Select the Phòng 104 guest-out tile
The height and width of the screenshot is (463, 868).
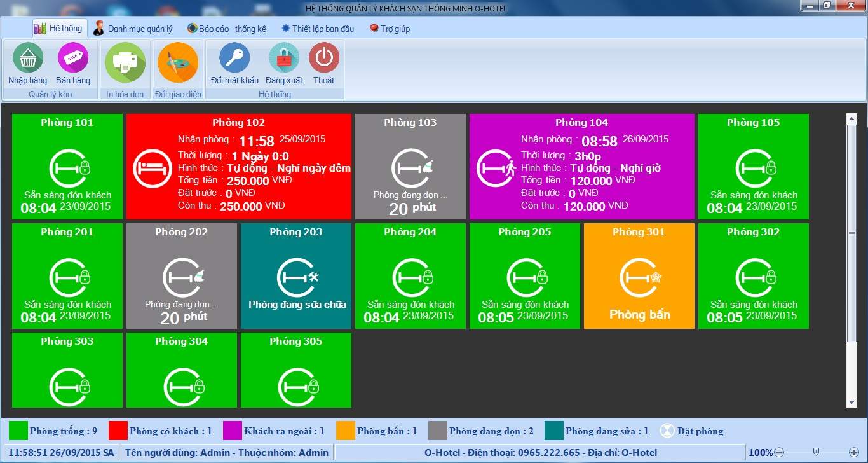click(x=581, y=167)
